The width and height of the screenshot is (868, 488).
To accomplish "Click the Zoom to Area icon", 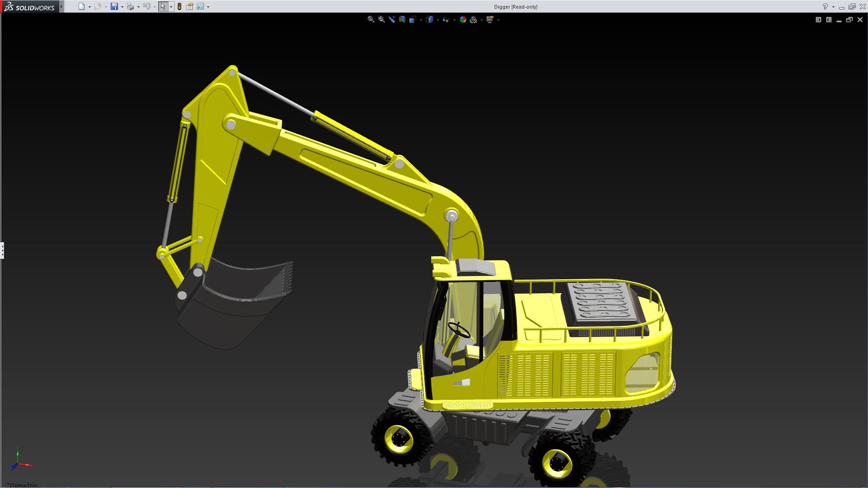I will [381, 19].
